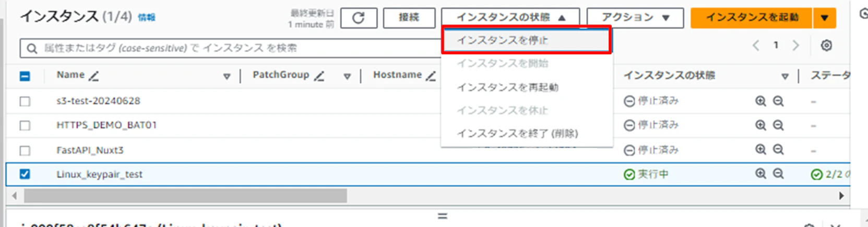The width and height of the screenshot is (868, 227).
Task: Zoom in icon for s3-test-20240628 row
Action: (760, 100)
